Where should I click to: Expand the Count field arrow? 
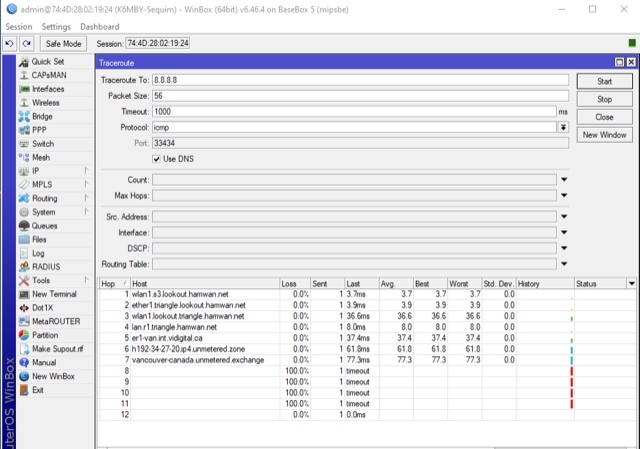[x=563, y=180]
